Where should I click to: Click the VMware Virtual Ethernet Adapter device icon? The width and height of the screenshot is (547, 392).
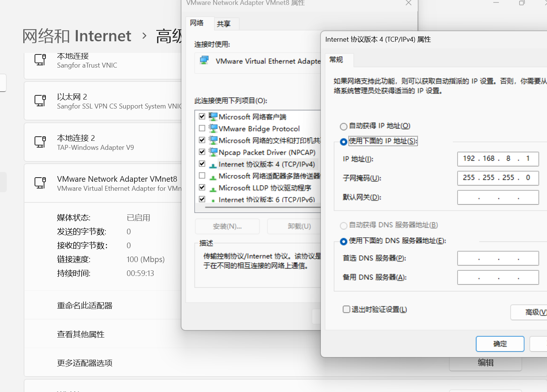204,60
